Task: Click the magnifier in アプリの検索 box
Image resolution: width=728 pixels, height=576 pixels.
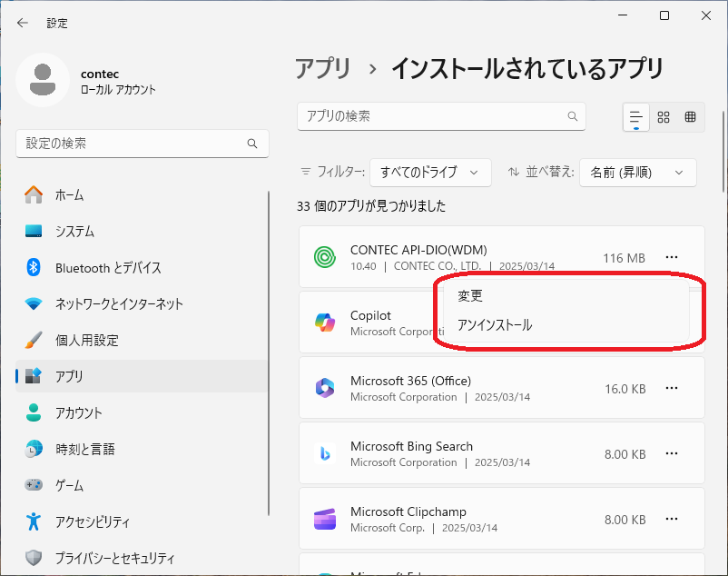Action: [573, 116]
